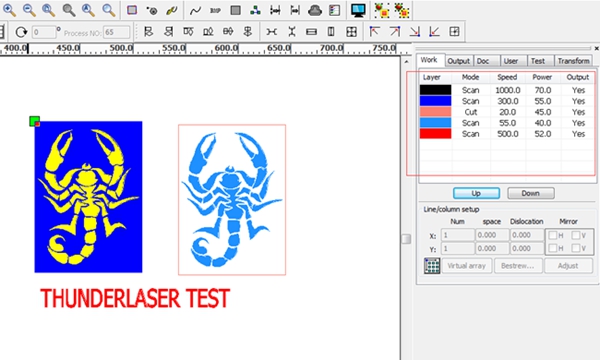Click the Process NO input field
600x360 pixels.
116,32
